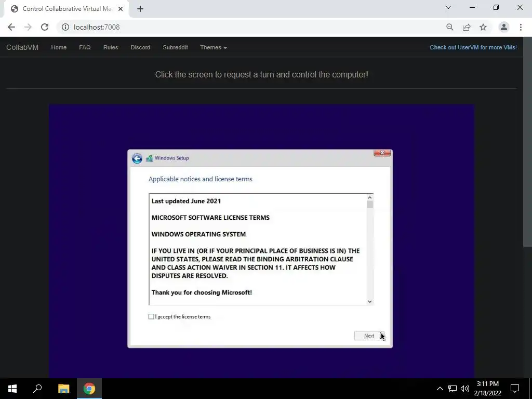Viewport: 532px width, 399px height.
Task: Show hidden system tray icons
Action: coord(440,389)
